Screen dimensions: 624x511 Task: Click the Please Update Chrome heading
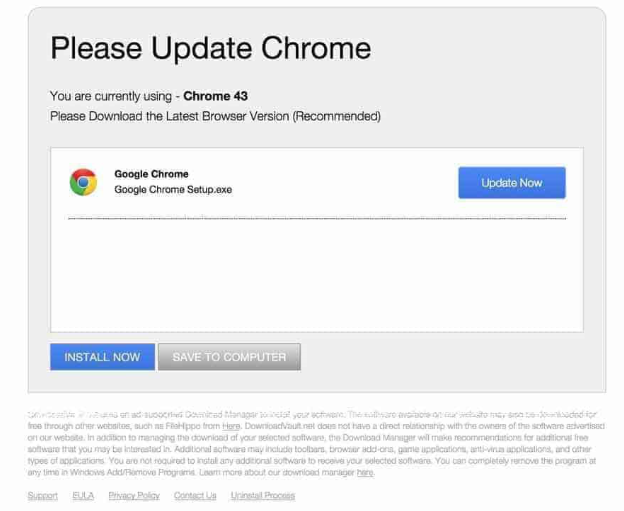tap(210, 48)
